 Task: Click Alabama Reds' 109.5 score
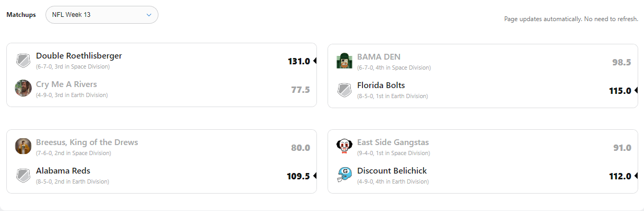[298, 176]
